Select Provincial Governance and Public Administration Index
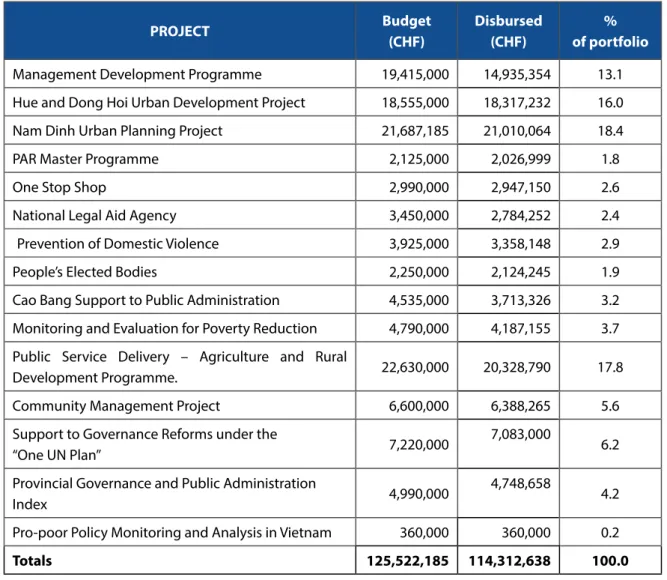This screenshot has height=580, width=667. (x=164, y=494)
